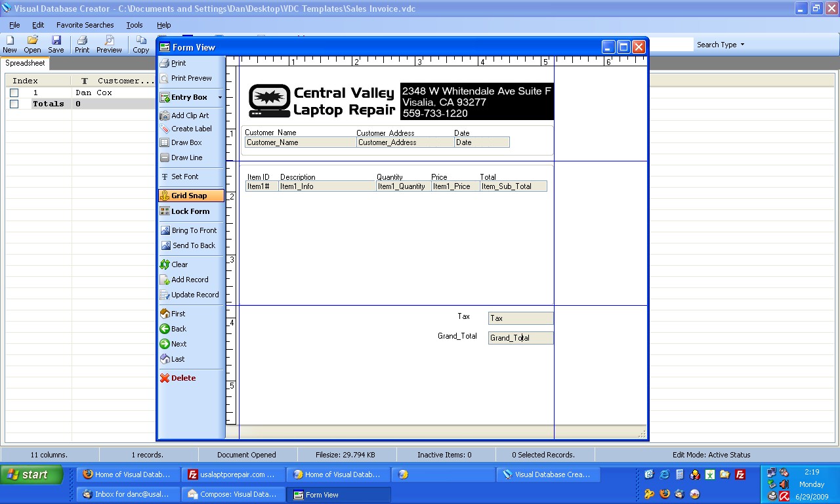This screenshot has width=840, height=504.
Task: Click the Item1# entry field
Action: 262,186
